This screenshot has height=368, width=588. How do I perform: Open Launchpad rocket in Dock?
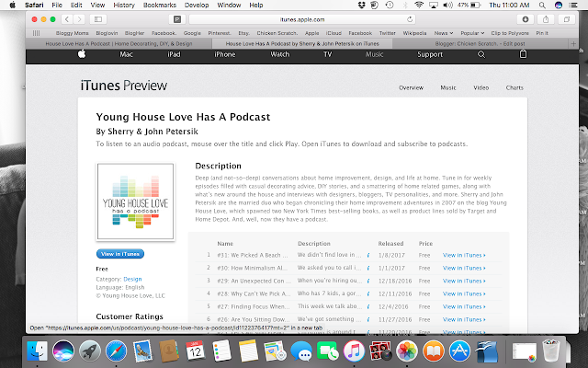click(x=90, y=351)
